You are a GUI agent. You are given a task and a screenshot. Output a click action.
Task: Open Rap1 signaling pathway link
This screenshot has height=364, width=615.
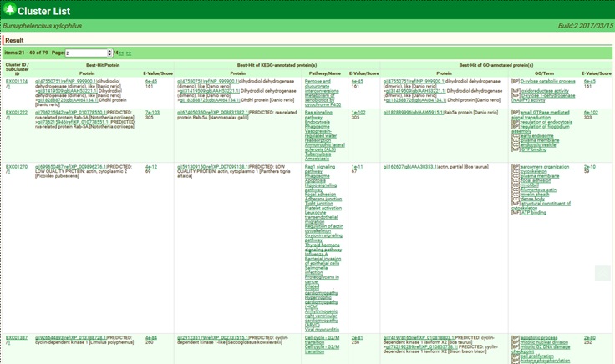pos(320,169)
